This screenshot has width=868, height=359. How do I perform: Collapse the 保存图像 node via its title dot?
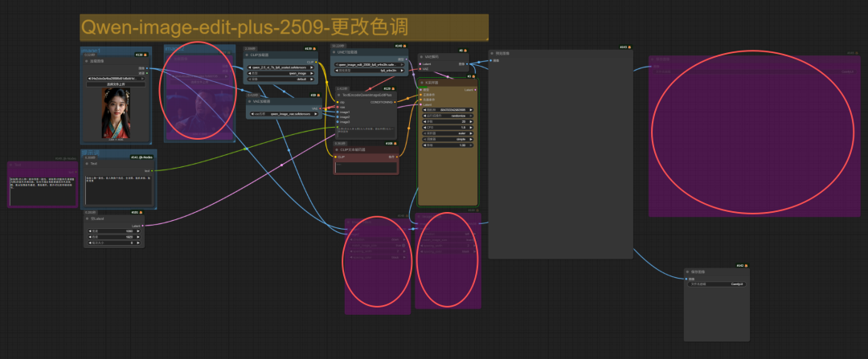click(688, 272)
